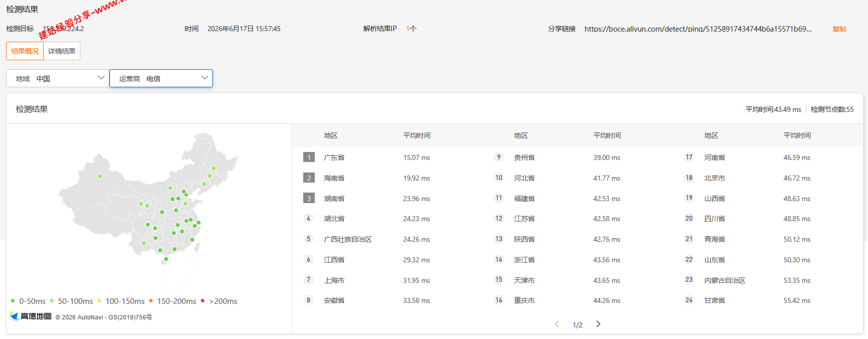Click the 检测节点数:55 summary
Image resolution: width=868 pixels, height=339 pixels.
point(832,109)
